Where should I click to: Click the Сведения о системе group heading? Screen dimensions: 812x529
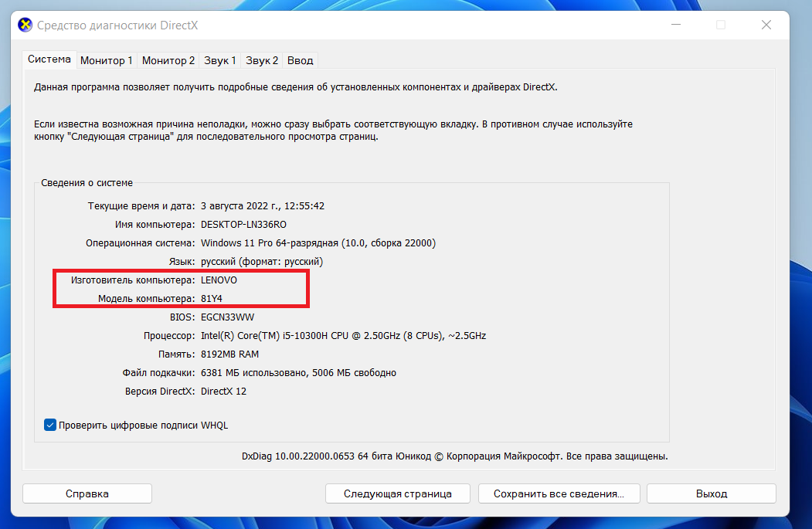tap(87, 183)
